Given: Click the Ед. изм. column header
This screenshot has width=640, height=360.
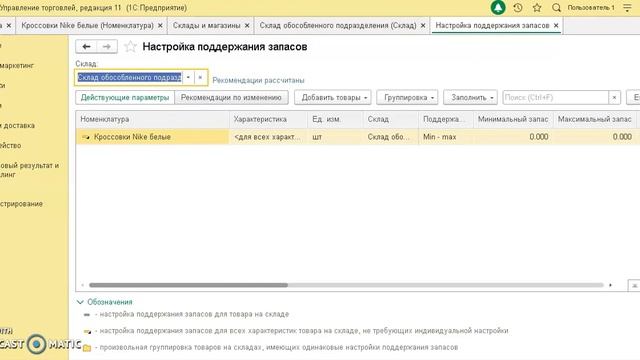Looking at the screenshot, I should [x=335, y=119].
